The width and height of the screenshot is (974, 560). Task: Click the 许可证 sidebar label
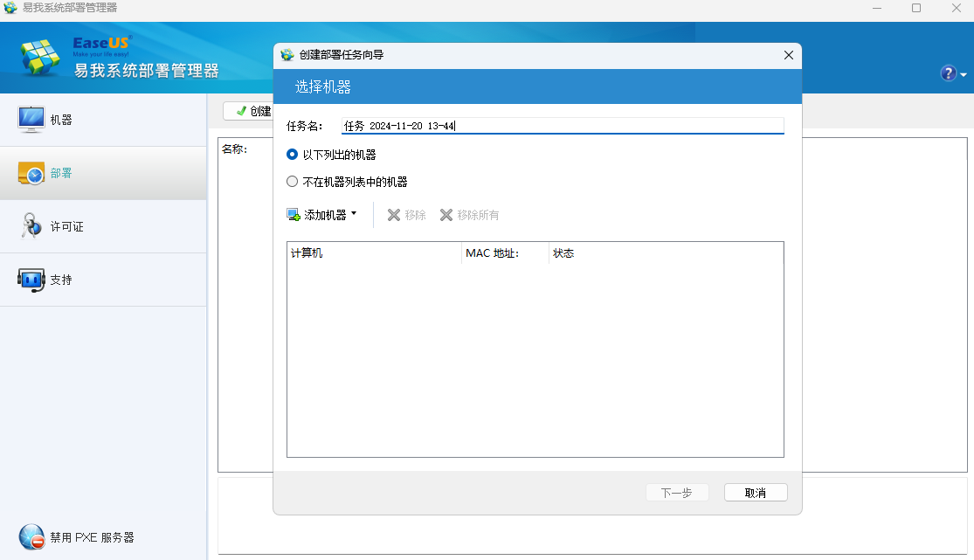[66, 227]
